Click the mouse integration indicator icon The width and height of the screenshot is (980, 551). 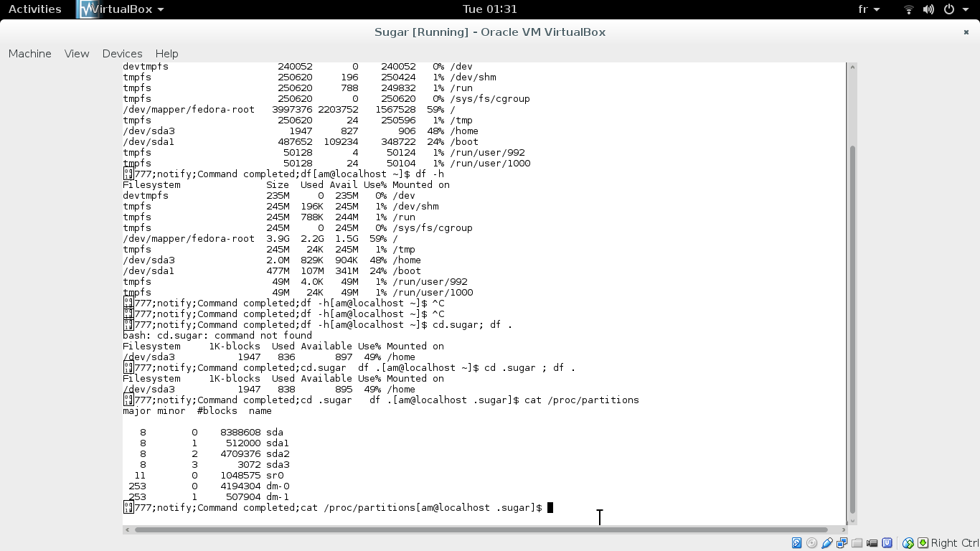click(908, 542)
